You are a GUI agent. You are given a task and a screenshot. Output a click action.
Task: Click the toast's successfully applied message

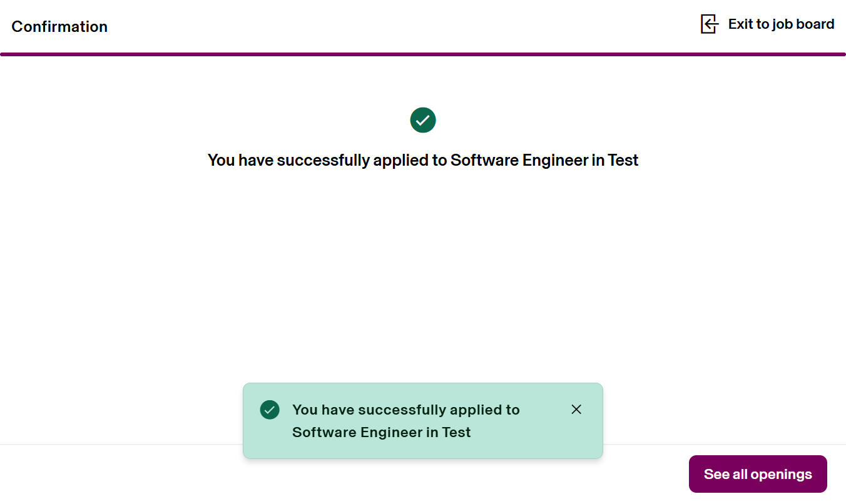pos(405,421)
